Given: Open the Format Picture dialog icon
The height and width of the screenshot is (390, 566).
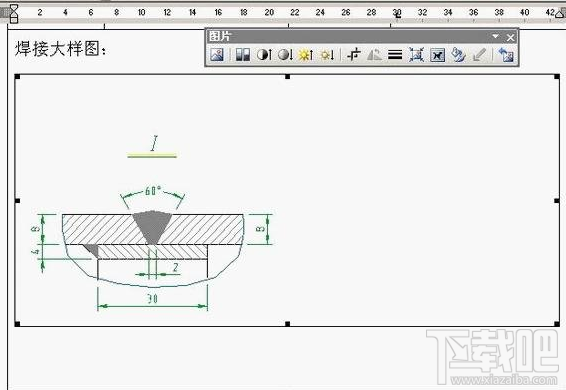Looking at the screenshot, I should click(x=458, y=55).
